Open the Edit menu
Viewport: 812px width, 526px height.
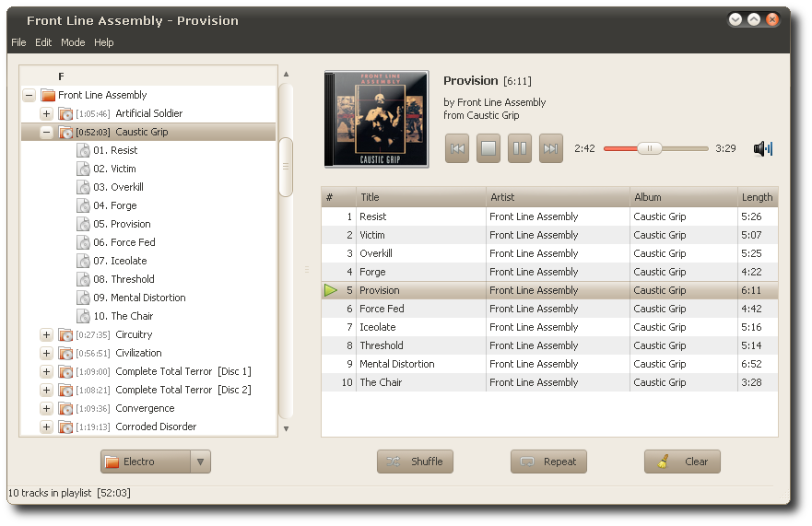43,42
